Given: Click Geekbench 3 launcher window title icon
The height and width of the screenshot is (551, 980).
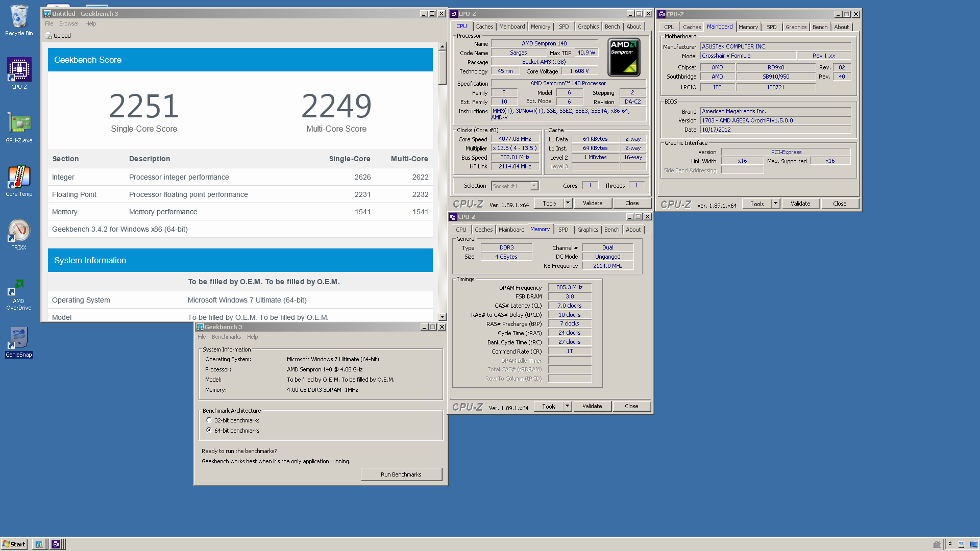Looking at the screenshot, I should tap(200, 327).
